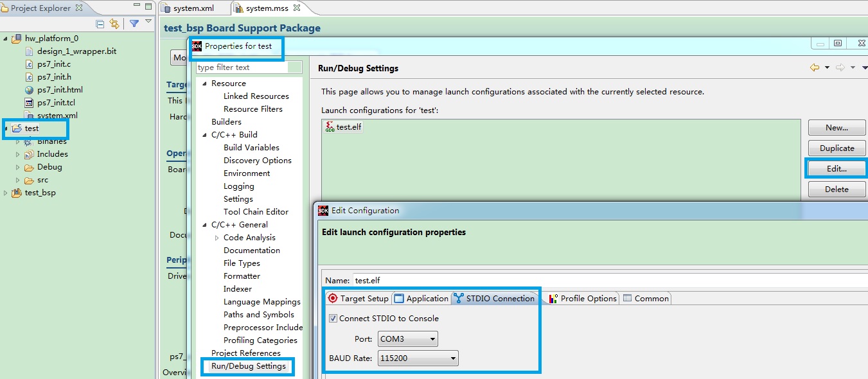868x379 pixels.
Task: Expand Code Analysis in properties tree
Action: [x=217, y=238]
